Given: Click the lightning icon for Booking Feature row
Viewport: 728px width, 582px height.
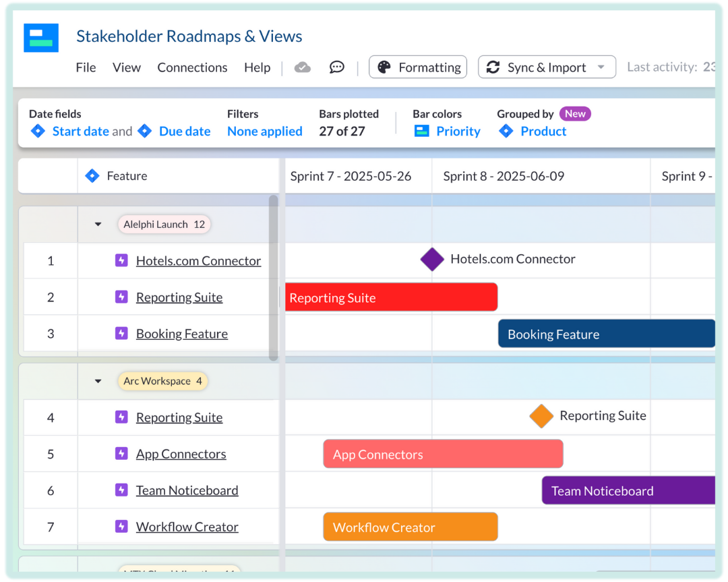Looking at the screenshot, I should 121,333.
